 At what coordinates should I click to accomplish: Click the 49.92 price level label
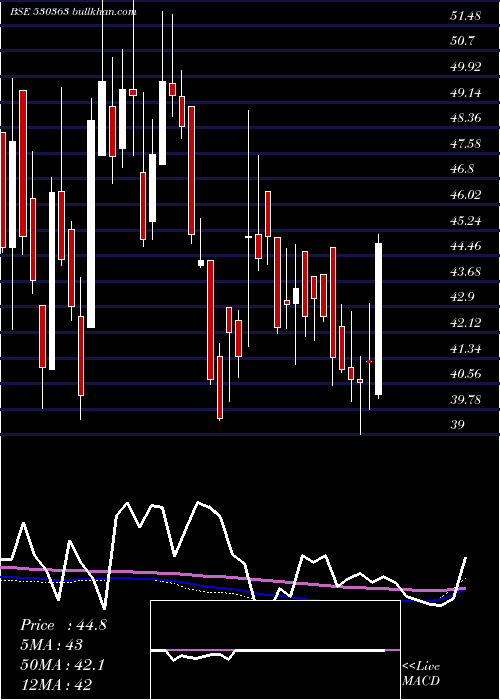point(466,67)
